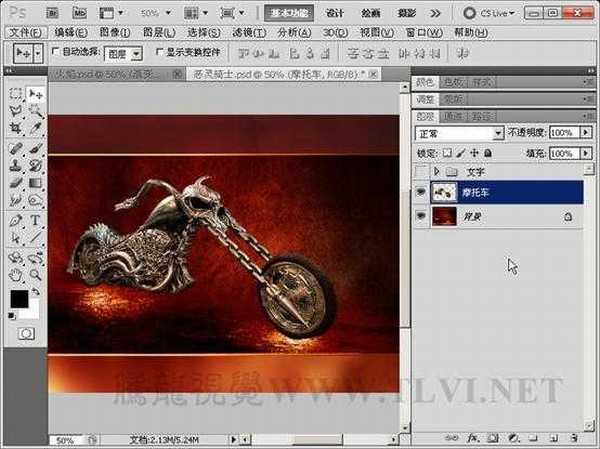Expand the 文字 layer group
The width and height of the screenshot is (600, 449).
437,172
